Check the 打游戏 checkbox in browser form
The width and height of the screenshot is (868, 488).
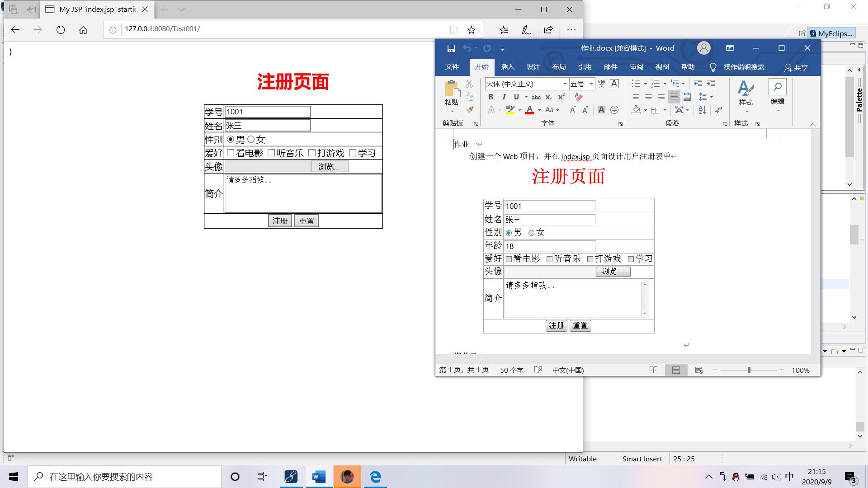click(x=312, y=153)
